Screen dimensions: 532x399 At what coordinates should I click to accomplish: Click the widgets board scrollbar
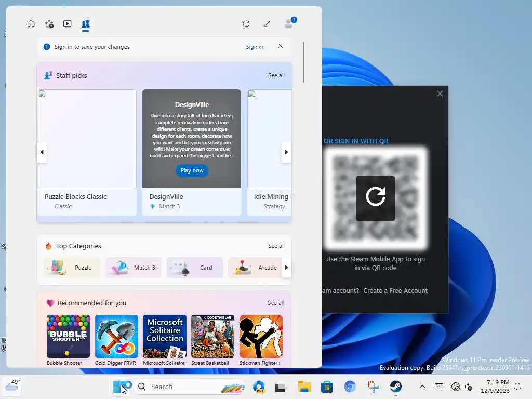303,62
